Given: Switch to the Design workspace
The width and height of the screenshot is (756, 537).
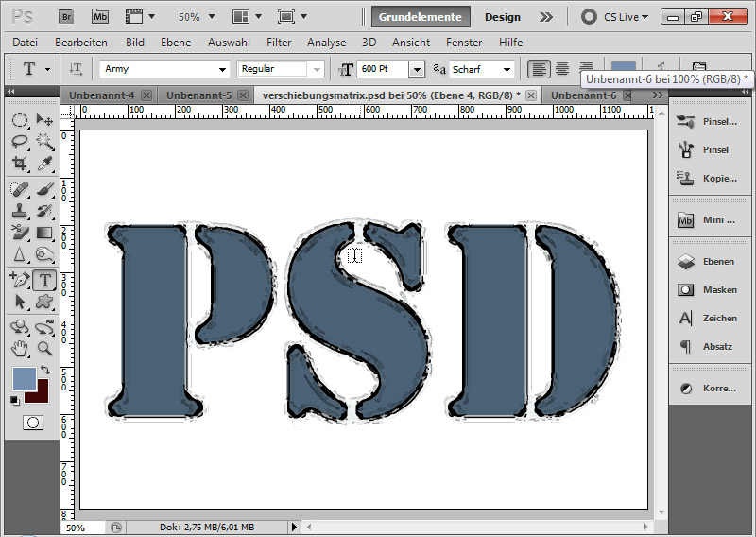Looking at the screenshot, I should 502,17.
